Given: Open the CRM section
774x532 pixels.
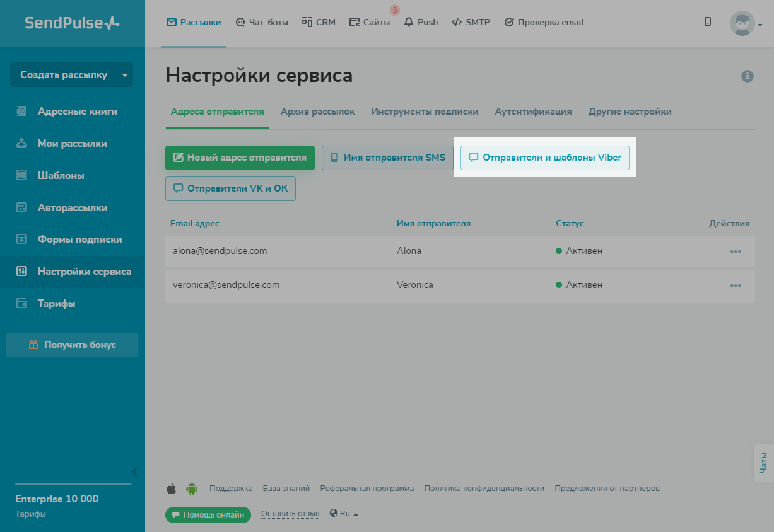Looking at the screenshot, I should tap(319, 23).
